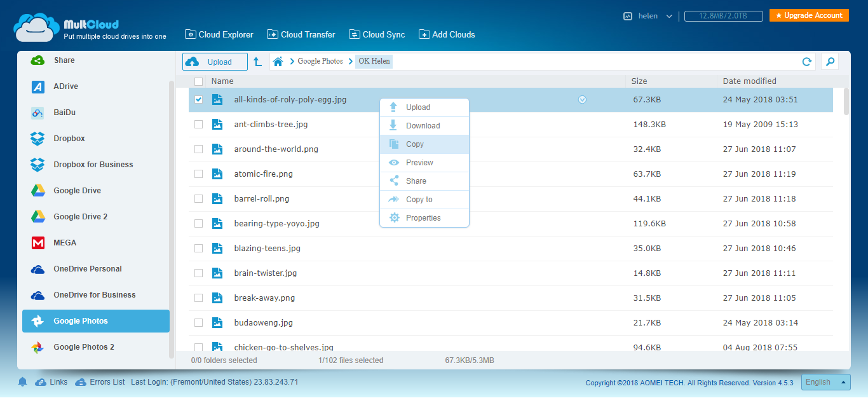
Task: Refresh the file list
Action: tap(807, 62)
